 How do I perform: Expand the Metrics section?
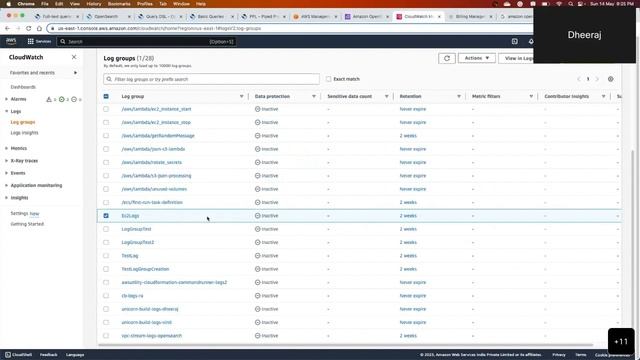7,148
